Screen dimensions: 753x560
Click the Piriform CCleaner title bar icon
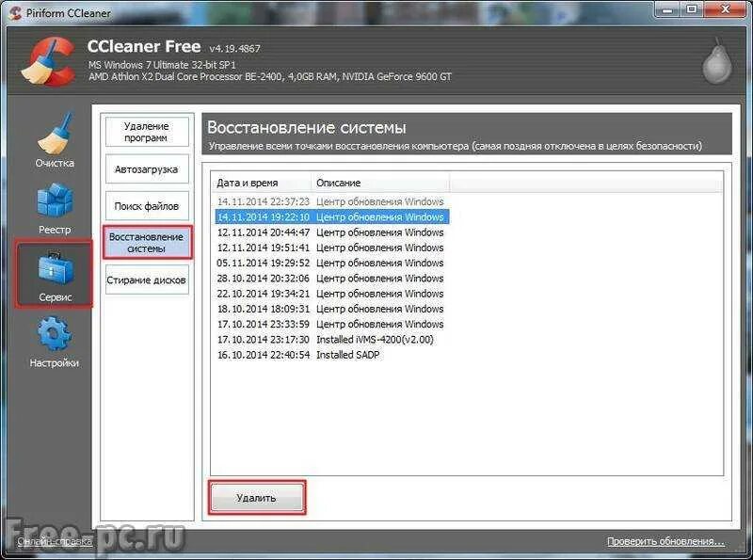(x=15, y=13)
